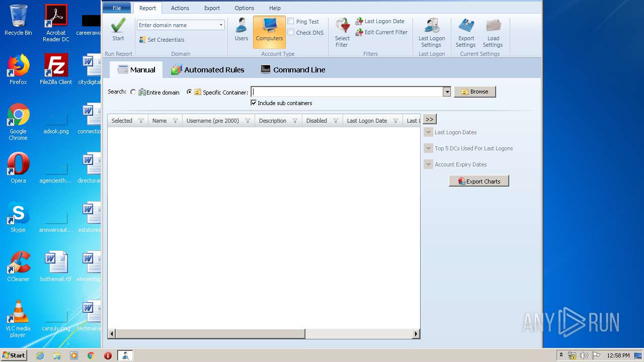
Task: Open Edit Current Filter
Action: click(381, 32)
